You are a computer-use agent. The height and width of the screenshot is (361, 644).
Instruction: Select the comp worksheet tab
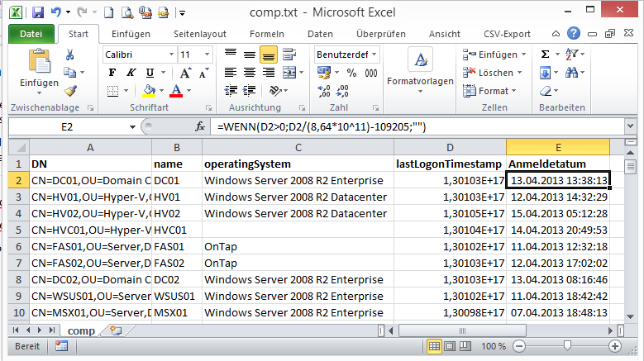(x=81, y=330)
